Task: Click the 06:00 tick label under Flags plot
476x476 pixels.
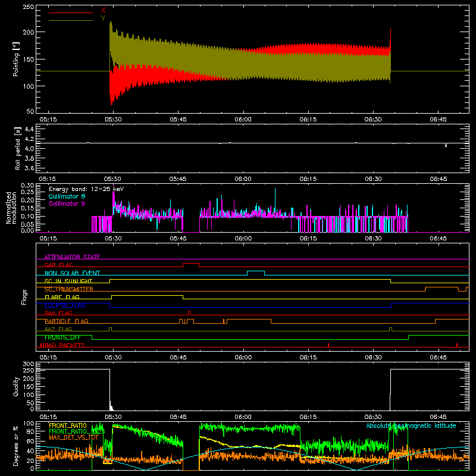Action: click(243, 358)
